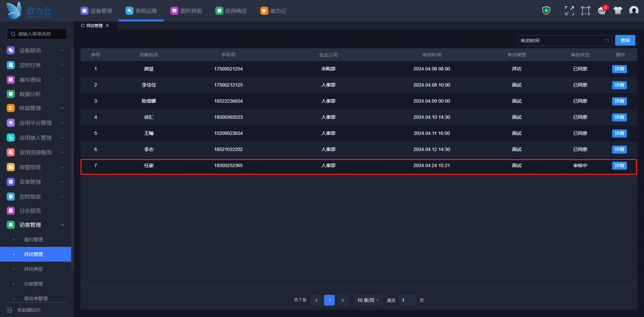
Task: Open 黑名单管理 submenu item
Action: point(36,298)
